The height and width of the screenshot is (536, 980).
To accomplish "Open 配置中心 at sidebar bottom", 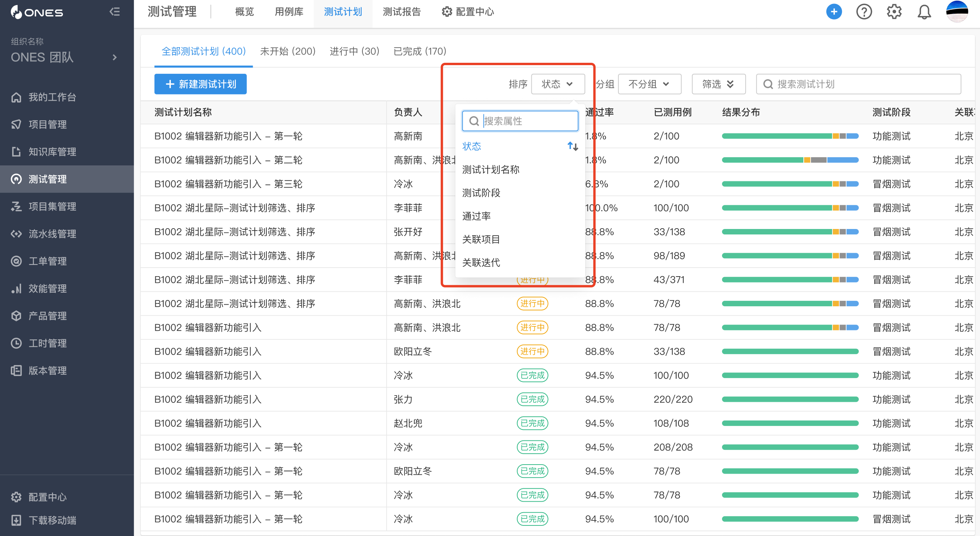I will (x=67, y=497).
